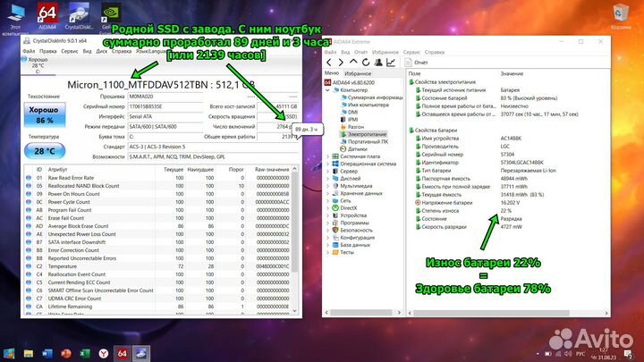Open Этот компьютер desktop icon
Screen dimensions: 644x362
(x=15, y=19)
